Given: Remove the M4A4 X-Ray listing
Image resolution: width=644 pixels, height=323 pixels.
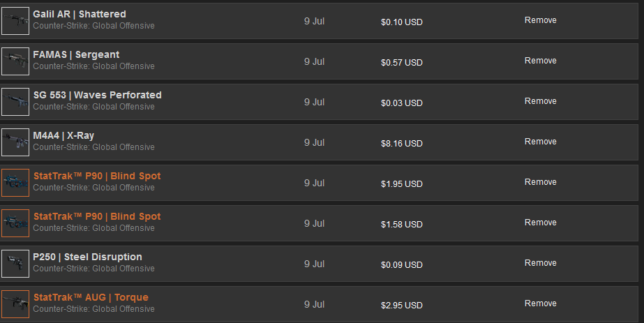Looking at the screenshot, I should point(540,142).
